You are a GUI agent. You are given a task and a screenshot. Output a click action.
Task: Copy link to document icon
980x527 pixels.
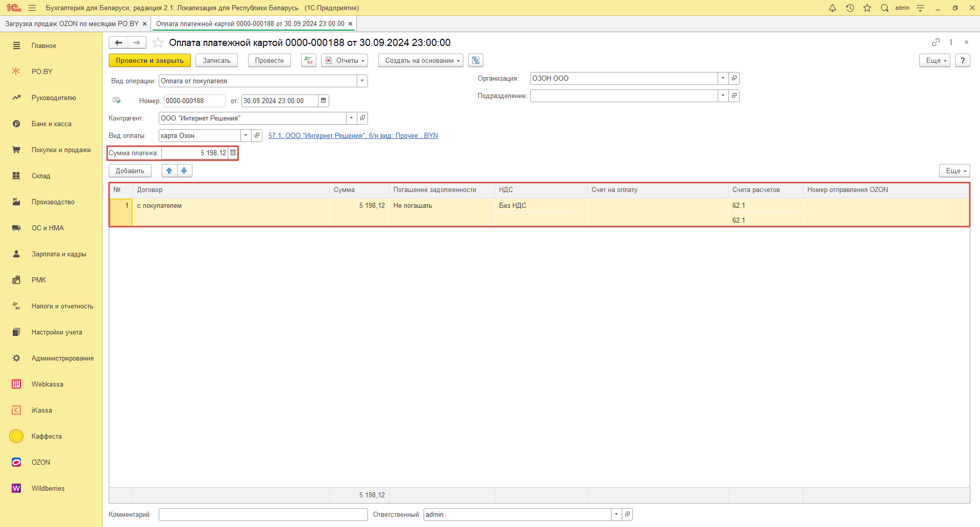[x=936, y=42]
